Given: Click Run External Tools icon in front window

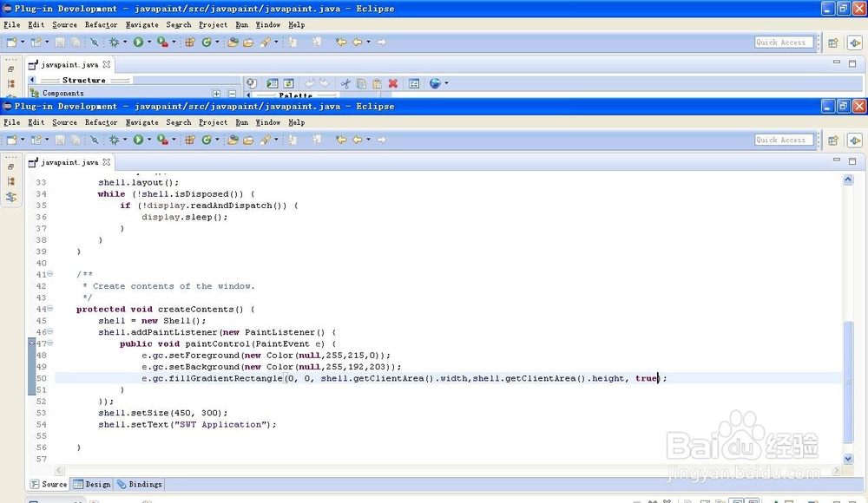Looking at the screenshot, I should click(x=162, y=140).
